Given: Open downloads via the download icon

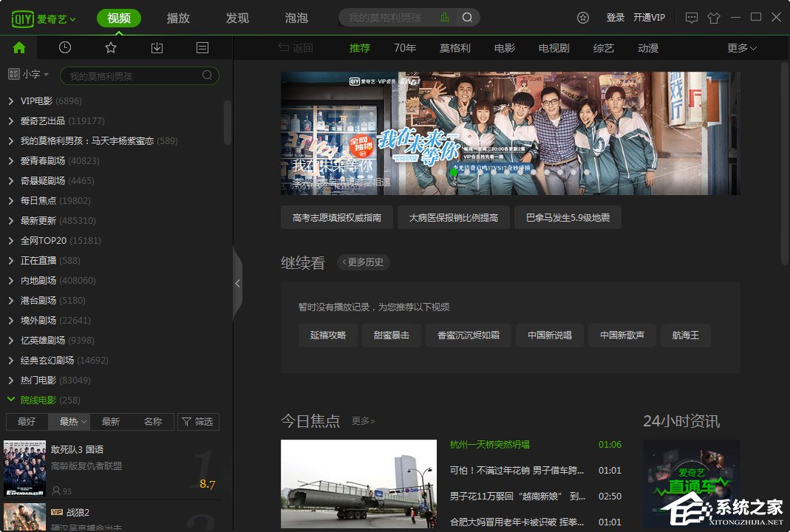Looking at the screenshot, I should point(156,47).
